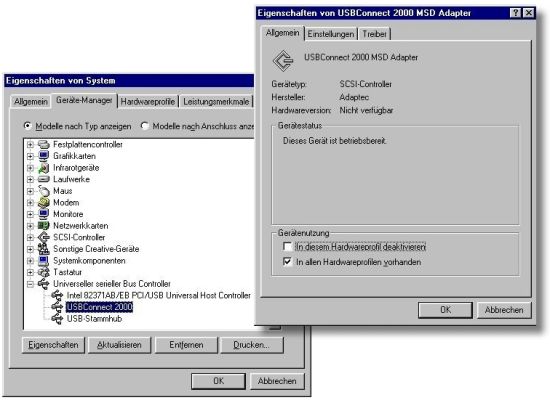
Task: Click the USB icon next to Intel 82371AB/EB controller
Action: 57,295
